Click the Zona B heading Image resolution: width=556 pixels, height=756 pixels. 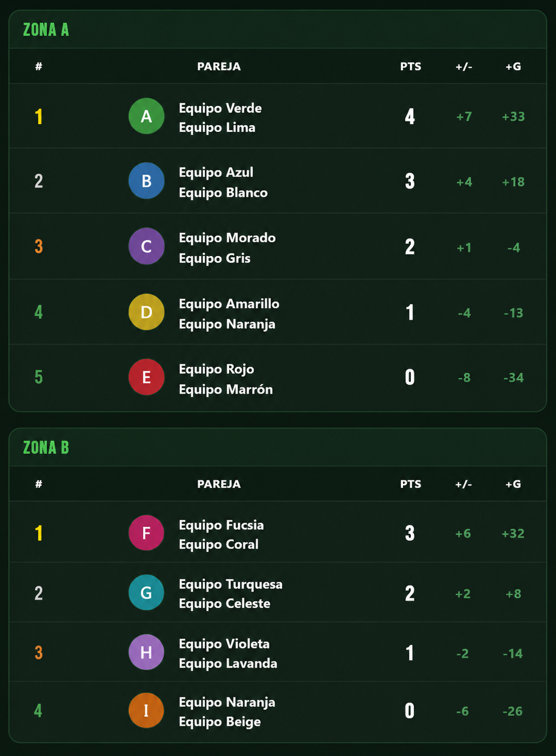(46, 448)
